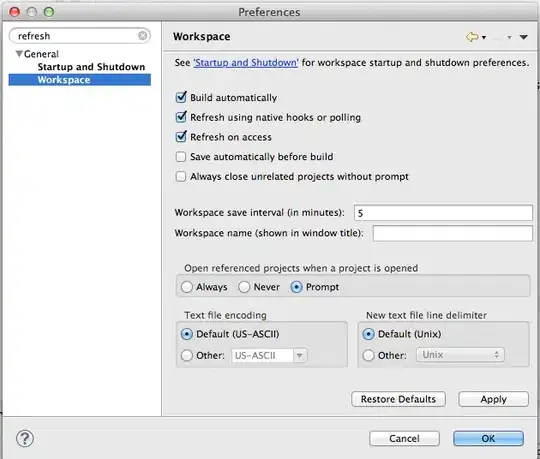540x459 pixels.
Task: Open the help question mark icon
Action: [x=25, y=438]
